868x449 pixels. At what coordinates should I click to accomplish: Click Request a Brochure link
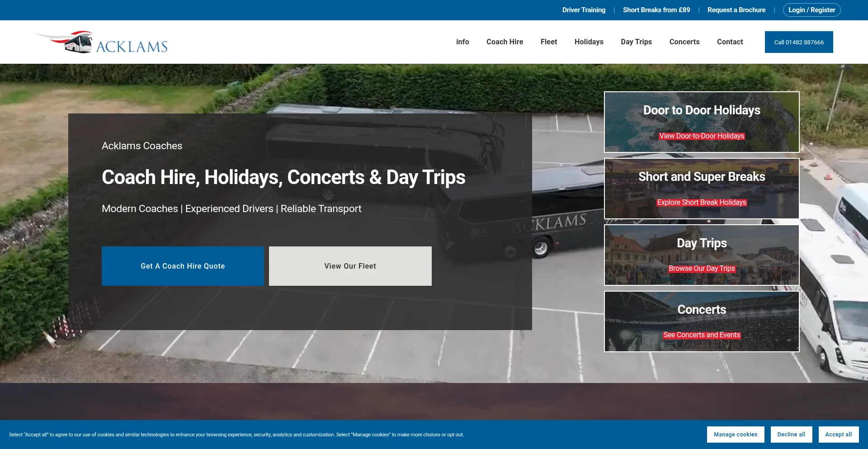(736, 10)
